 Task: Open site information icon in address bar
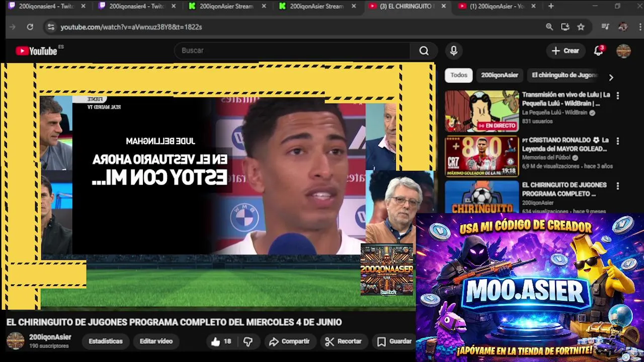click(x=50, y=27)
